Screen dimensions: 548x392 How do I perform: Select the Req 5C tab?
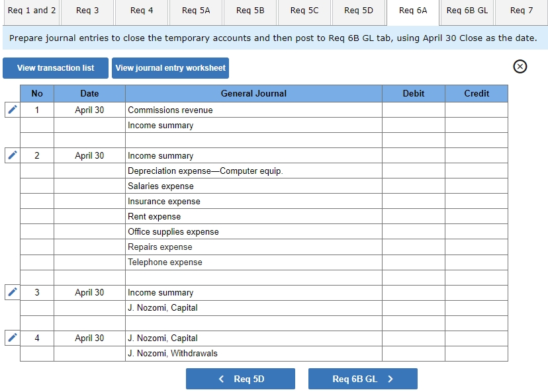304,11
